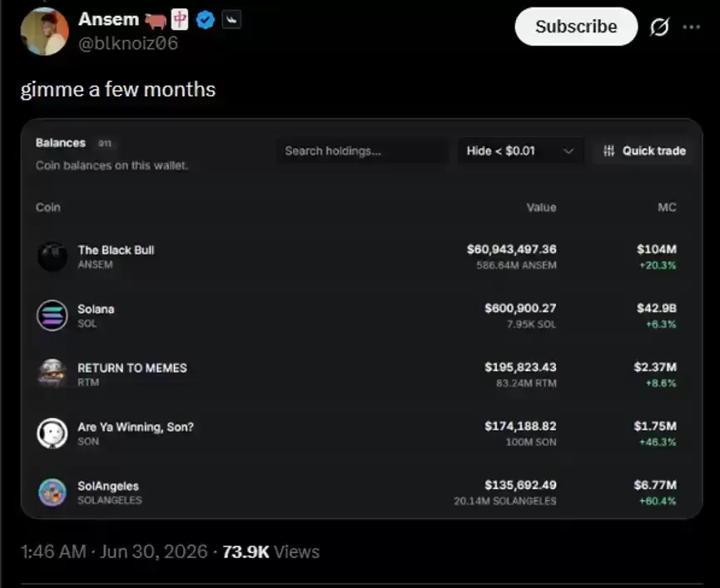Open the @blknoiz06 handle link
The width and height of the screenshot is (720, 588).
(128, 43)
